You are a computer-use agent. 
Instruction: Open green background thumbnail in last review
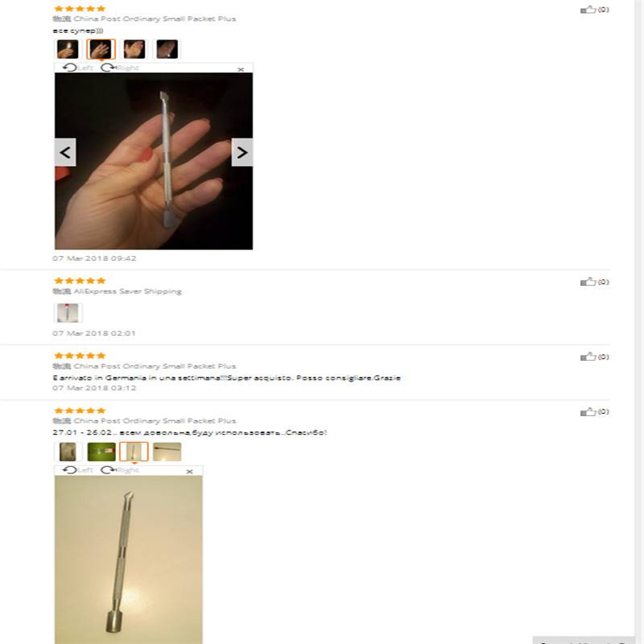[x=101, y=452]
